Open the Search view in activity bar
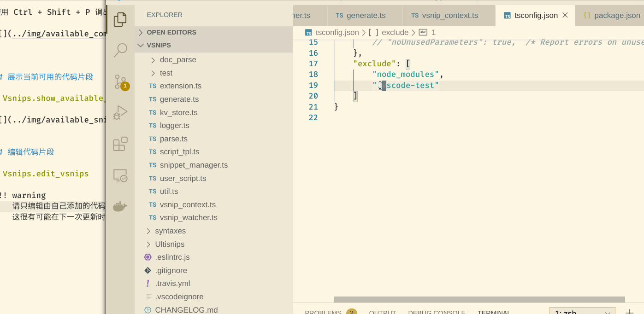 pyautogui.click(x=120, y=50)
